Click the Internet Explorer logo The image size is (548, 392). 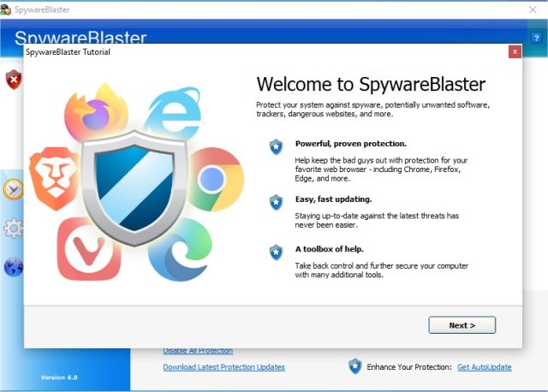[x=172, y=111]
